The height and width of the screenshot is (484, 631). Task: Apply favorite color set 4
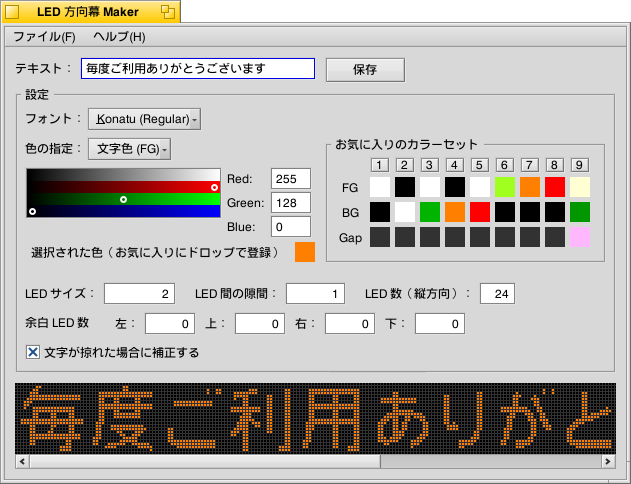(454, 165)
